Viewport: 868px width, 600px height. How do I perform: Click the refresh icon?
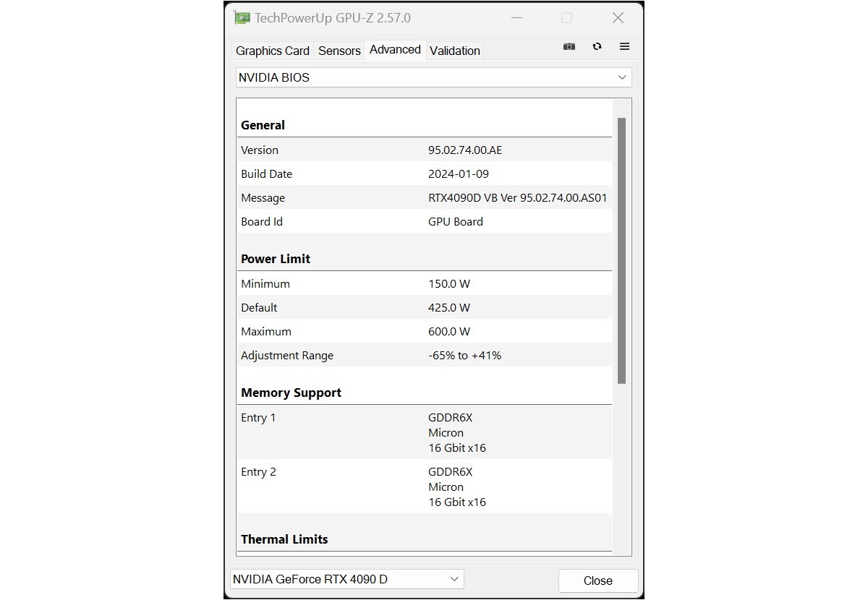(x=597, y=46)
